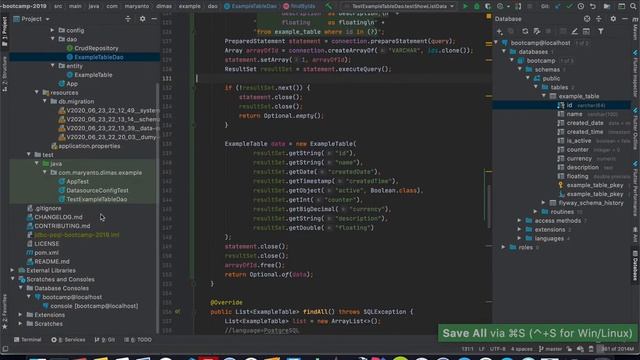The image size is (640, 360).
Task: Collapse example_table in Database tree
Action: click(544, 96)
